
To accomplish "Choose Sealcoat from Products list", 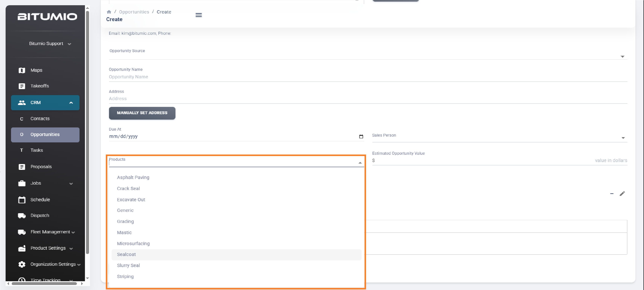I will 237,254.
